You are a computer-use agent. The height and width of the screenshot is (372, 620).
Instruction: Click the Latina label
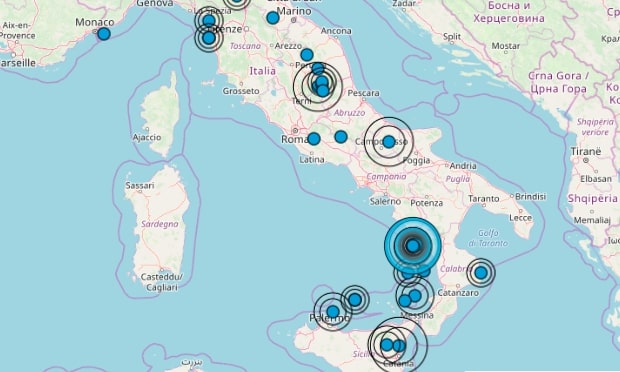click(x=312, y=160)
